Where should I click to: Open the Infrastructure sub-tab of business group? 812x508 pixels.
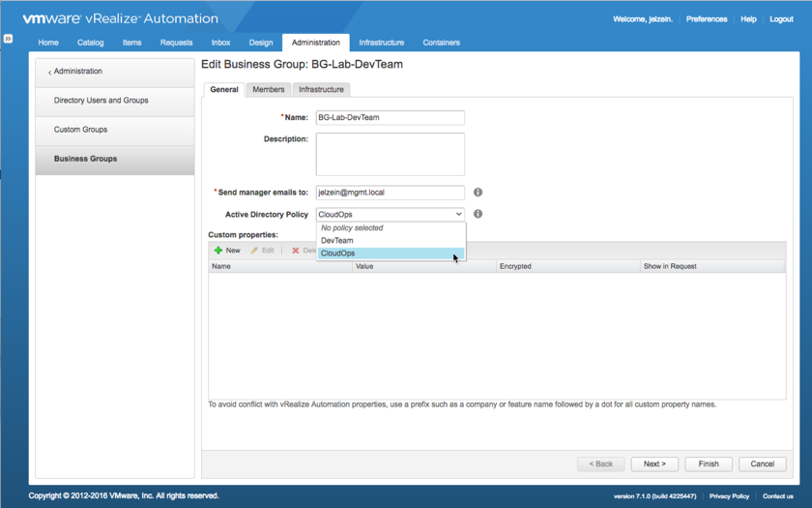click(321, 89)
